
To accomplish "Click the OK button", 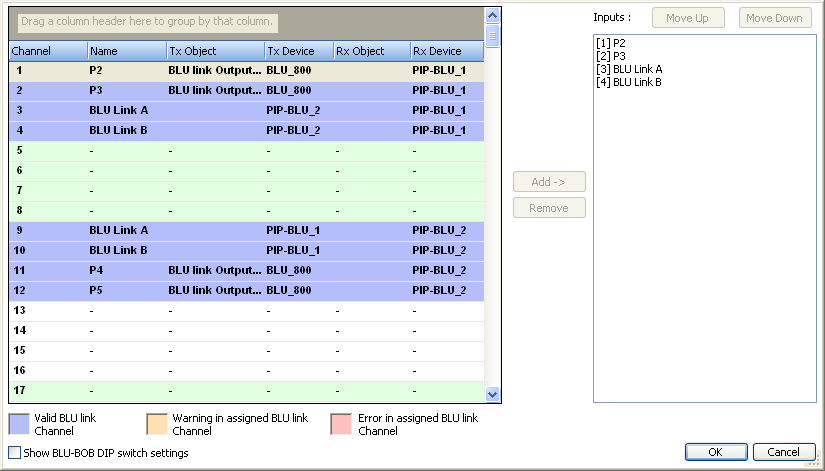I will coord(716,452).
